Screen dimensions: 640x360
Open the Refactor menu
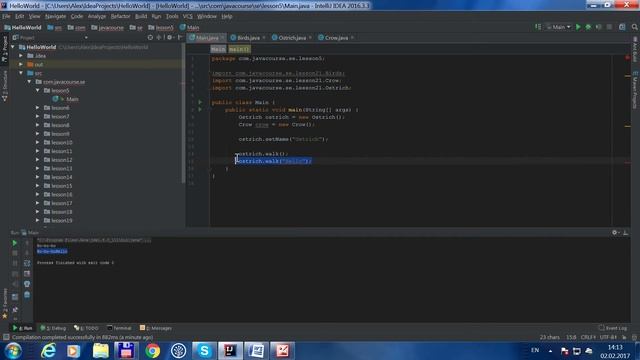click(120, 16)
